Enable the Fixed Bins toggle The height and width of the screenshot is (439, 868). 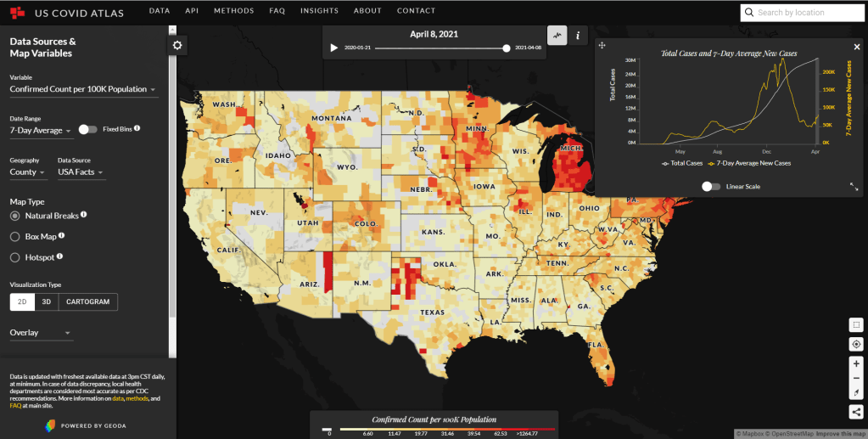pos(87,129)
